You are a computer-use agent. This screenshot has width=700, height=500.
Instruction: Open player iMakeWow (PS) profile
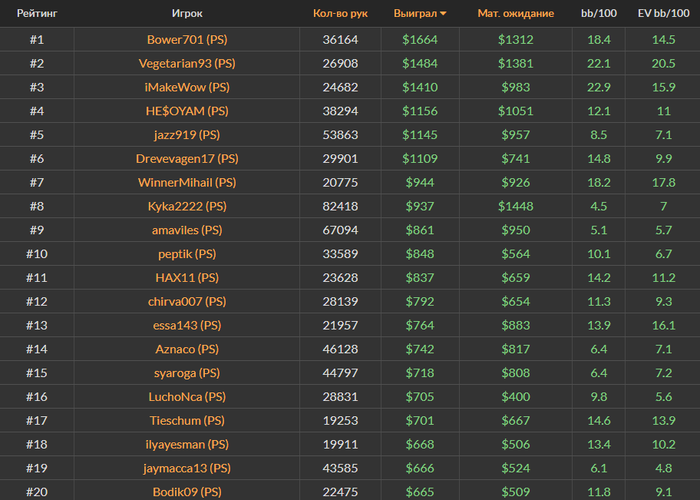[187, 87]
